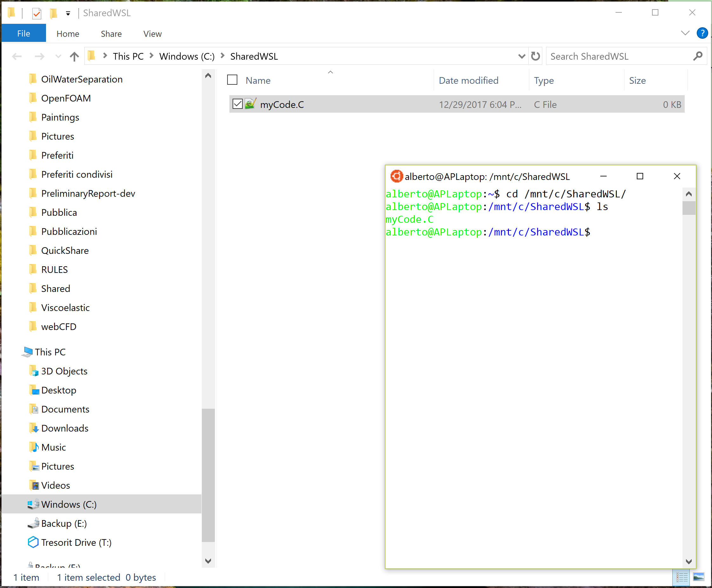Click myCode.C in the terminal ls output
Image resolution: width=712 pixels, height=588 pixels.
pos(410,220)
